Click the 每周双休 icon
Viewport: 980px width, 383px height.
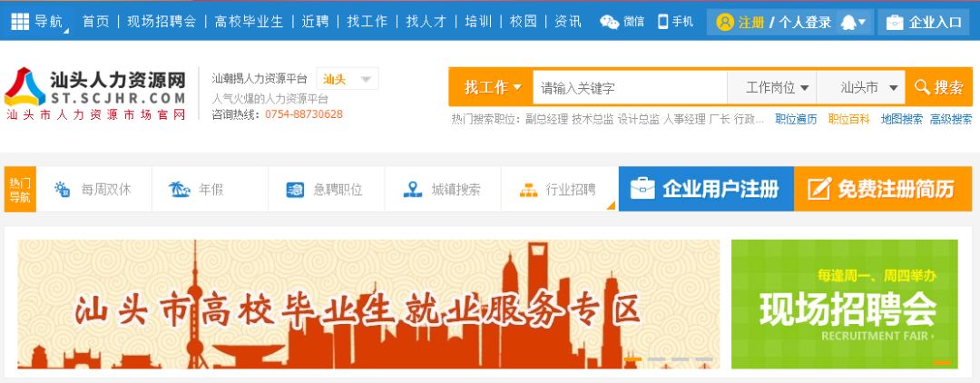(62, 190)
